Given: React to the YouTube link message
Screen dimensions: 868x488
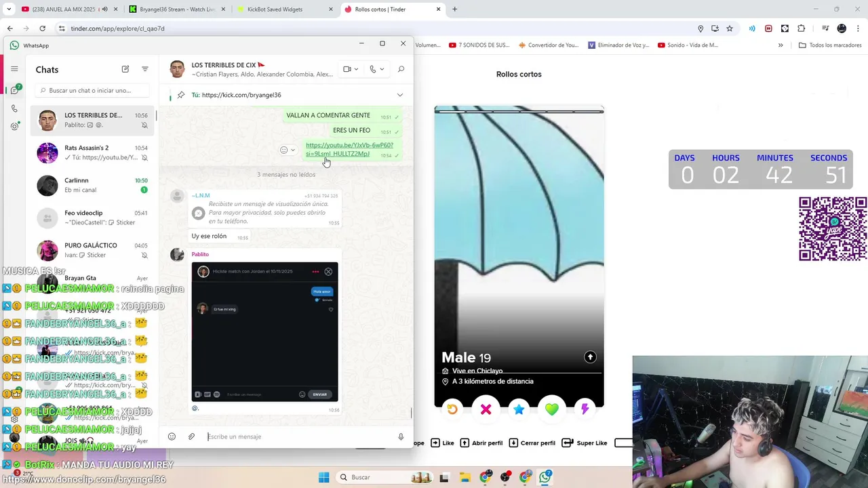Looking at the screenshot, I should [x=284, y=150].
